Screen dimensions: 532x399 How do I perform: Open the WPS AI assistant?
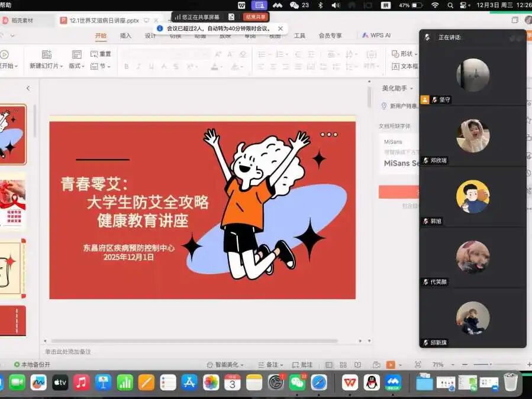[x=376, y=35]
